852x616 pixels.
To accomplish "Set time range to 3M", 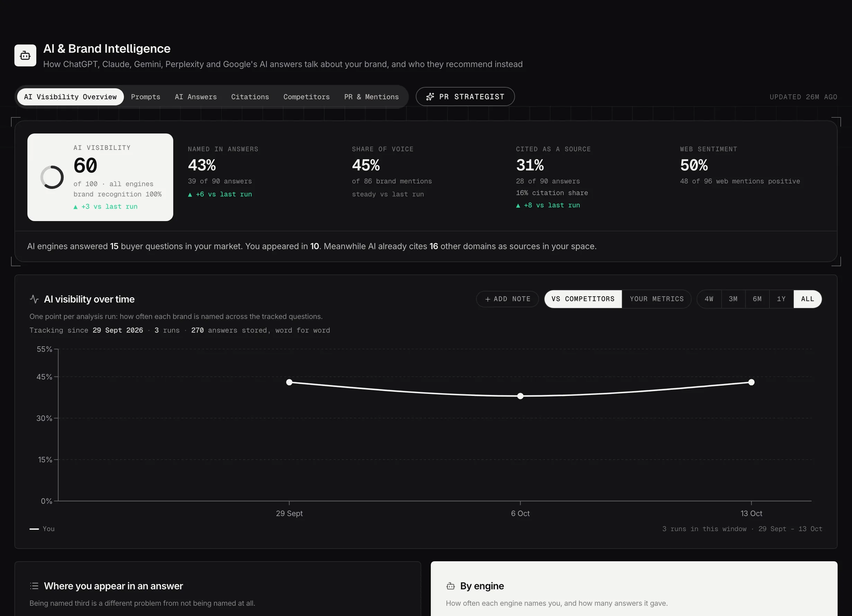I will pos(733,299).
